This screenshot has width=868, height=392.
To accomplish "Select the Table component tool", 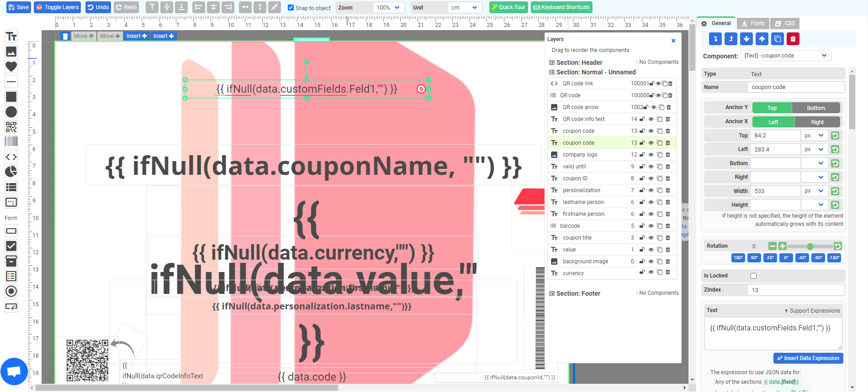I will [x=11, y=187].
